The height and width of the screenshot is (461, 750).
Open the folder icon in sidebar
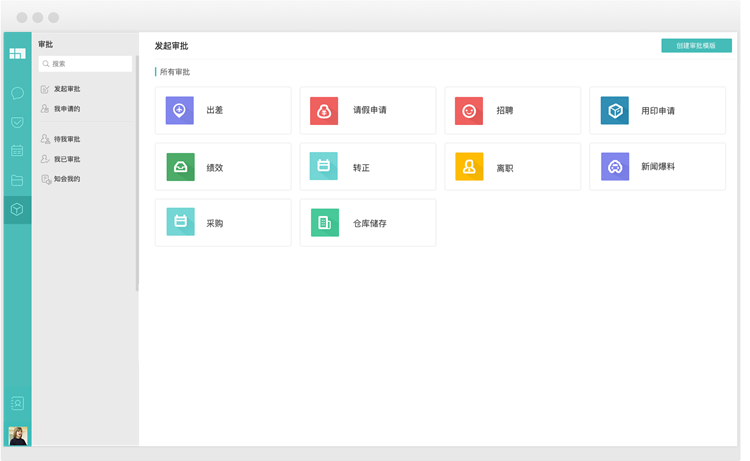pyautogui.click(x=17, y=181)
